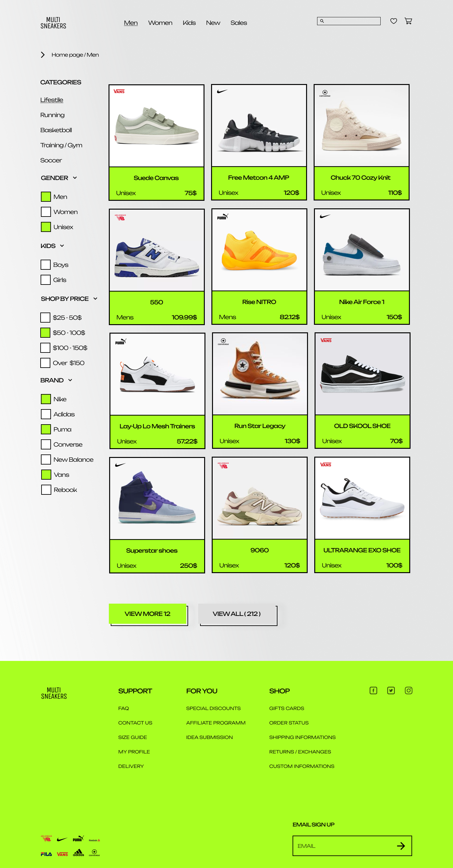Open the shopping cart icon
This screenshot has width=453, height=868.
point(408,21)
